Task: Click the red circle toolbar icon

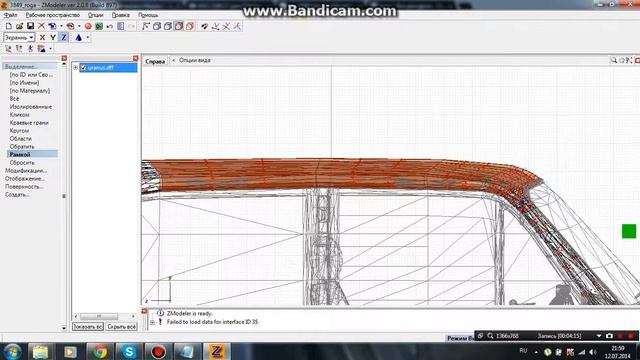Action: coord(88,26)
